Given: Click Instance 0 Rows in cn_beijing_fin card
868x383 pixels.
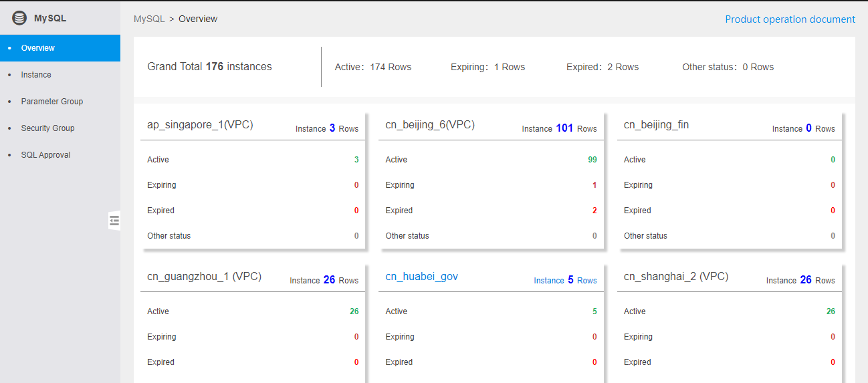Looking at the screenshot, I should click(x=804, y=128).
